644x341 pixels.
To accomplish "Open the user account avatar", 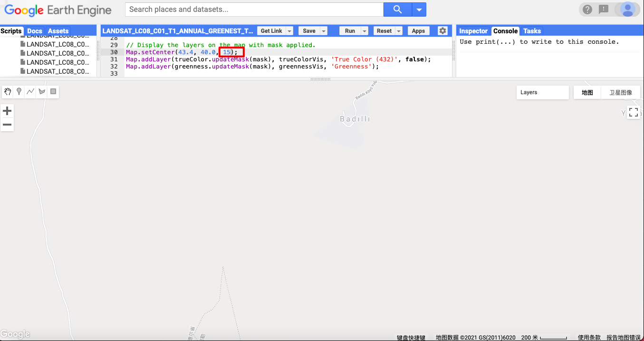I will (x=627, y=10).
